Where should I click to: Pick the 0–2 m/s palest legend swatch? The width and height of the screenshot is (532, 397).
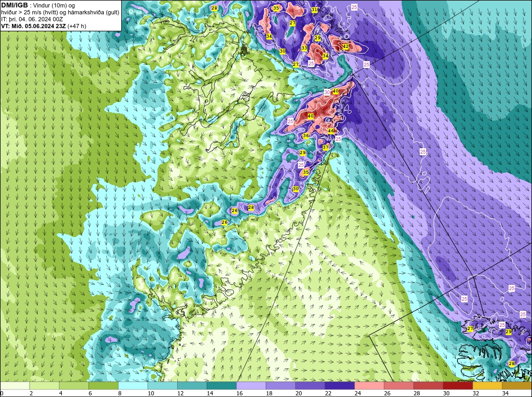pos(14,385)
